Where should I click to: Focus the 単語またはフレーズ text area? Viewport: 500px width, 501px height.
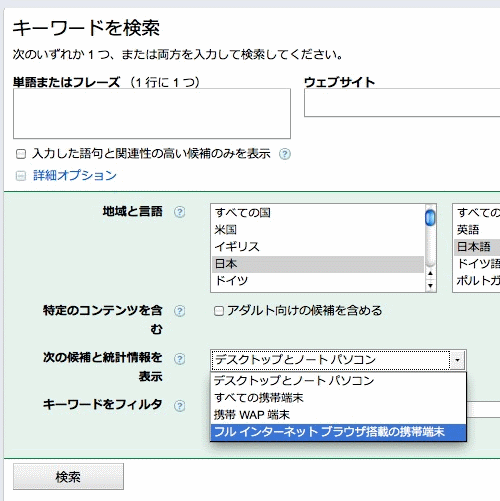tap(152, 114)
